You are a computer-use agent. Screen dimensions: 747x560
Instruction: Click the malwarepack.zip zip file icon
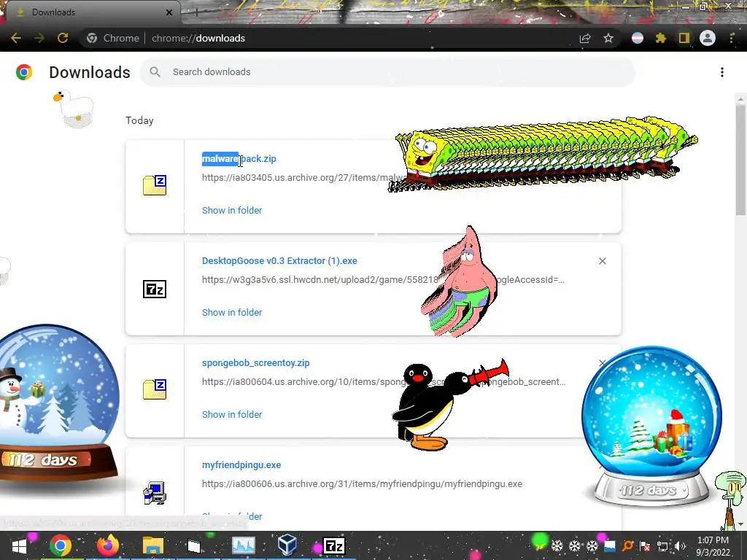tap(155, 186)
